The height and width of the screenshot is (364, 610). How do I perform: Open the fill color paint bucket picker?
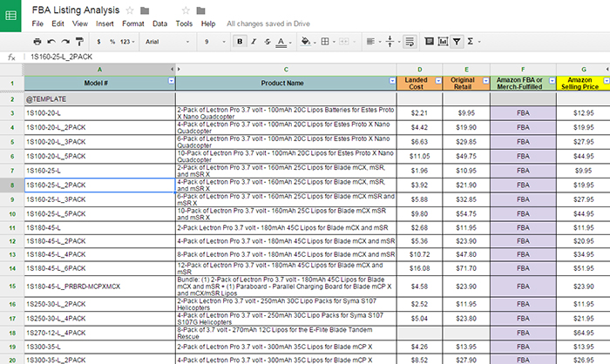pos(306,41)
